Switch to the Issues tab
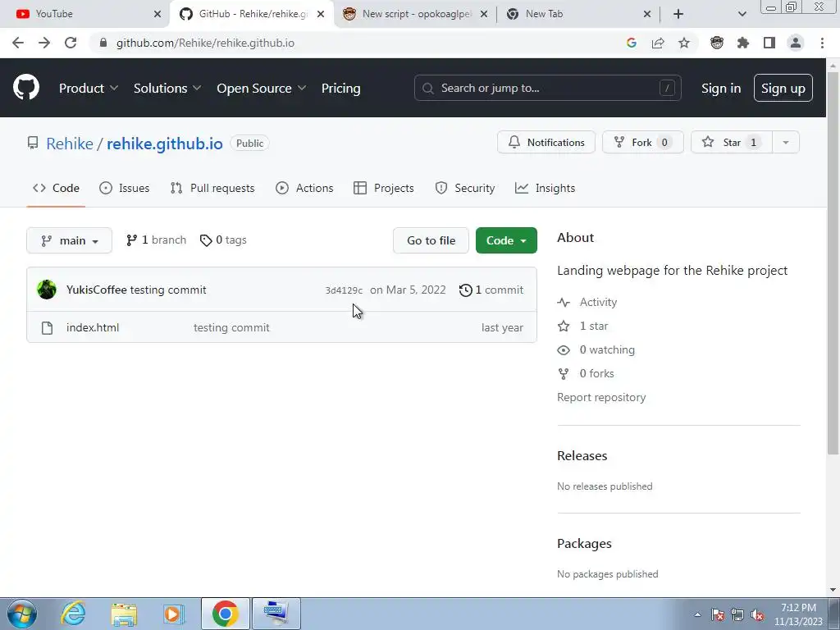Viewport: 840px width, 630px height. click(x=125, y=188)
